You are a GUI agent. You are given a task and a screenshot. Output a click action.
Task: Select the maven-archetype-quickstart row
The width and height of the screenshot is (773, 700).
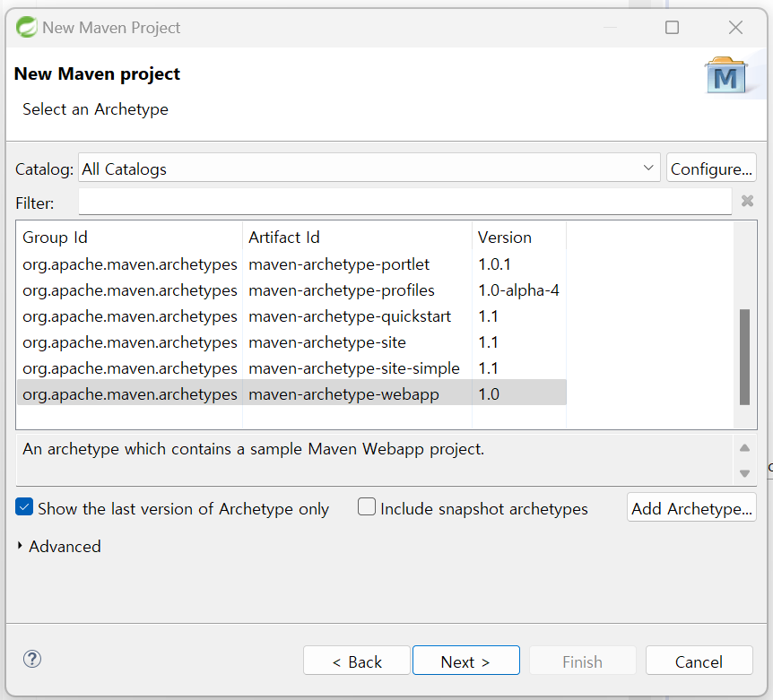click(291, 316)
